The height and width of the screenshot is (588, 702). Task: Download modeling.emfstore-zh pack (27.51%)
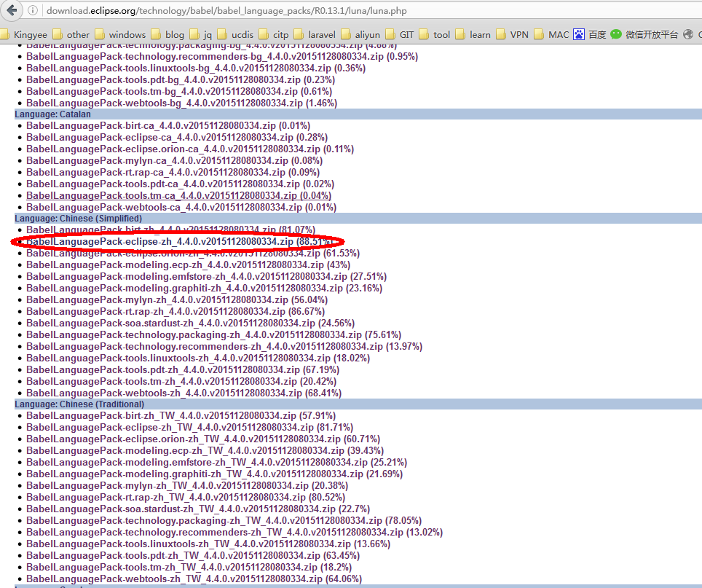pos(206,276)
